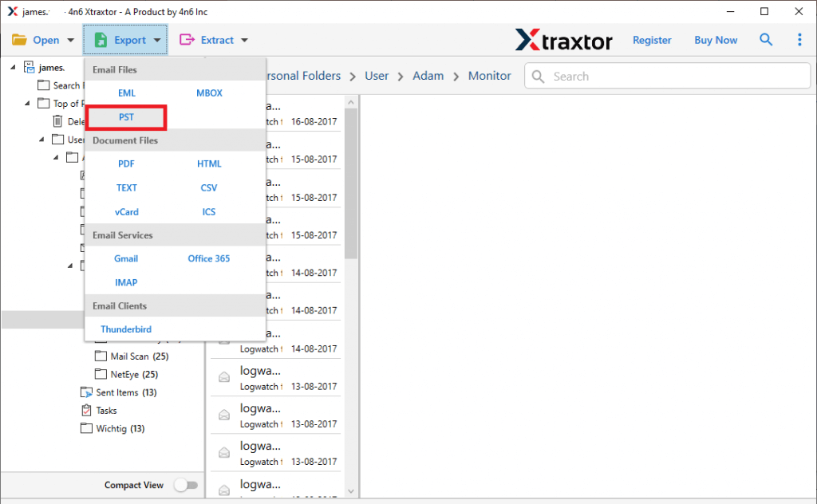Click the Deleted Items trash icon

point(58,121)
